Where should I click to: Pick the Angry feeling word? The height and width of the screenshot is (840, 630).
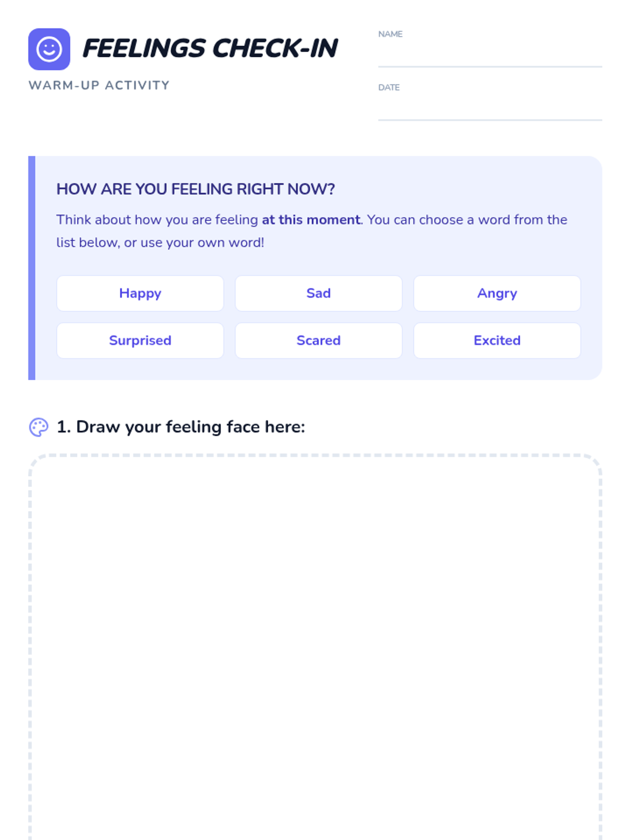pyautogui.click(x=497, y=293)
